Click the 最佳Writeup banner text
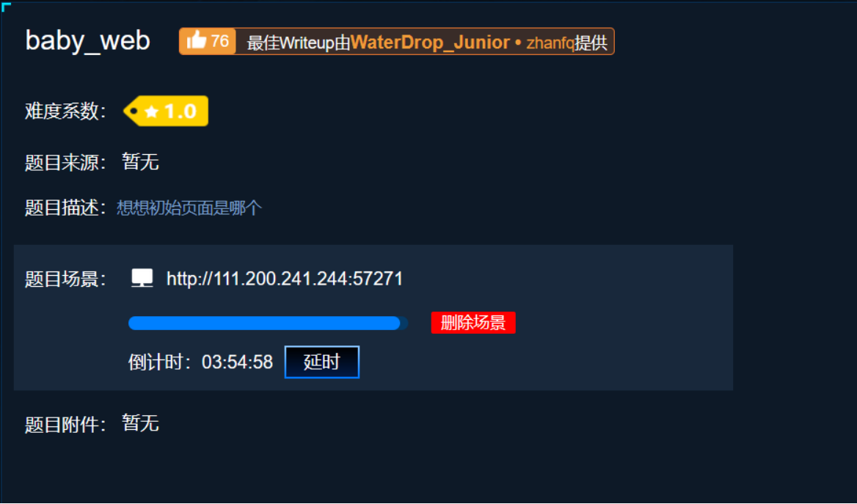The height and width of the screenshot is (504, 857). click(x=299, y=43)
